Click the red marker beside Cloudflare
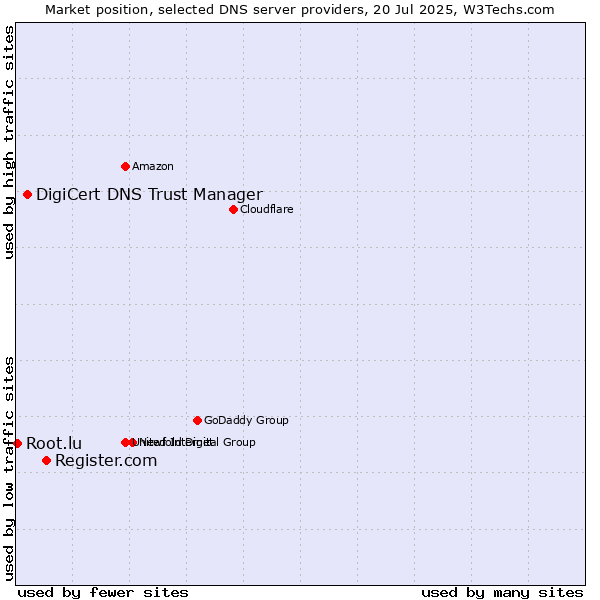 click(233, 209)
